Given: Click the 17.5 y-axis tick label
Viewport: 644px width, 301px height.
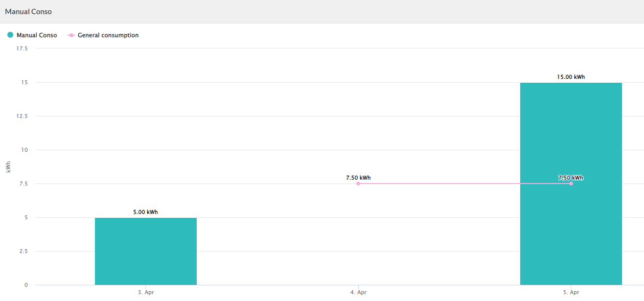Looking at the screenshot, I should 22,48.
